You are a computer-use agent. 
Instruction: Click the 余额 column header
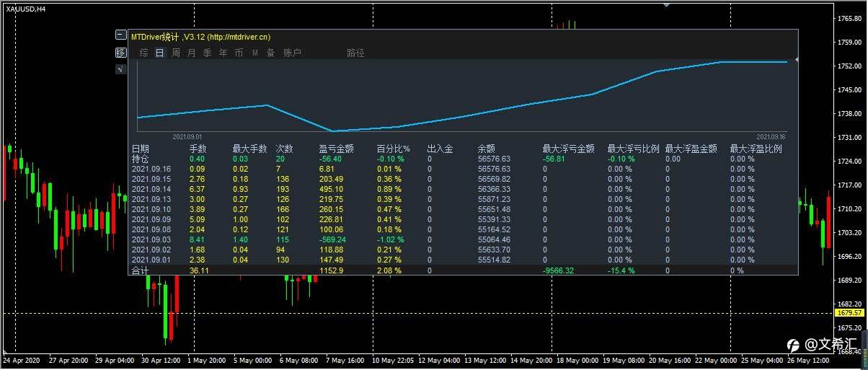487,149
